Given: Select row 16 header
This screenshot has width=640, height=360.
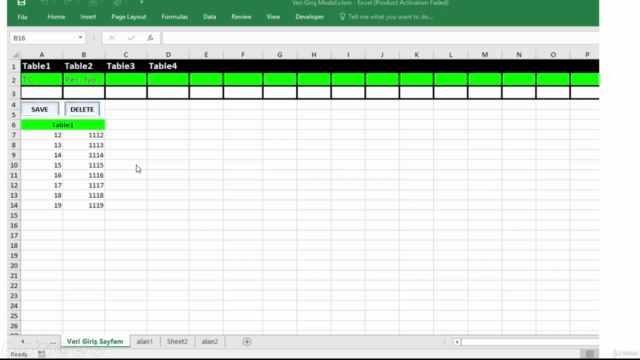Looking at the screenshot, I should click(14, 225).
